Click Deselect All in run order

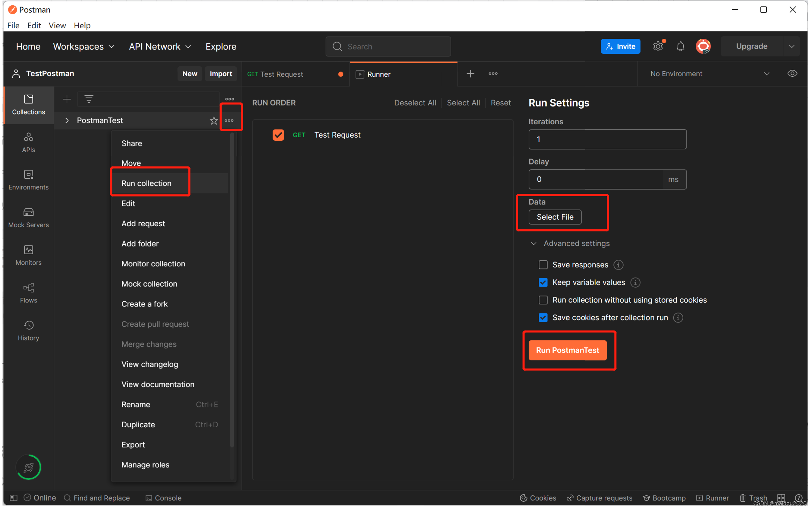[x=415, y=103]
